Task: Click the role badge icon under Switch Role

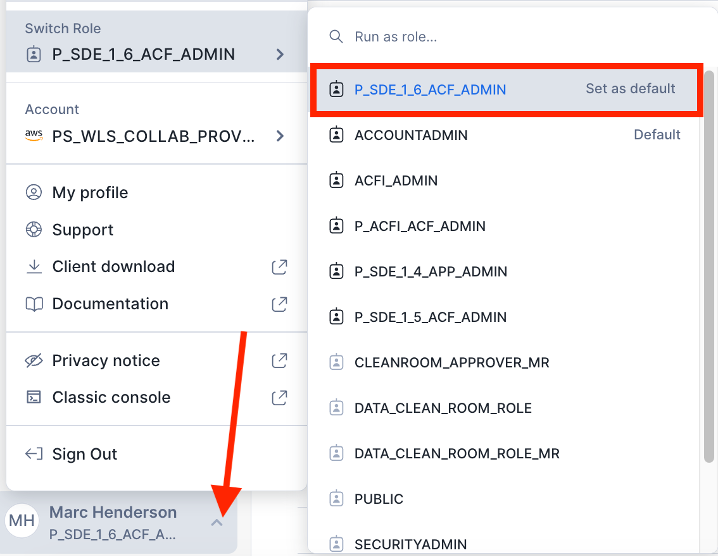Action: tap(33, 55)
